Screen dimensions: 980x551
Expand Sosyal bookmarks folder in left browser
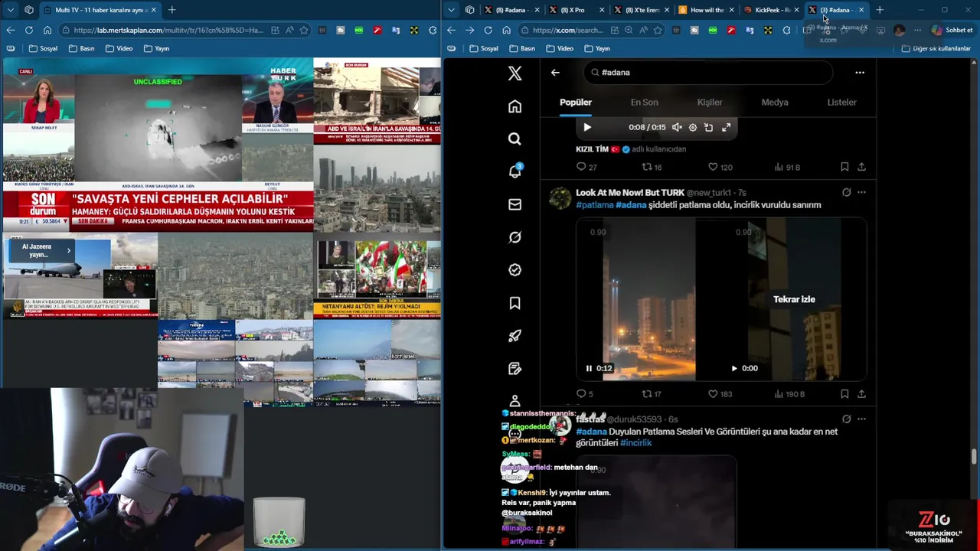43,48
